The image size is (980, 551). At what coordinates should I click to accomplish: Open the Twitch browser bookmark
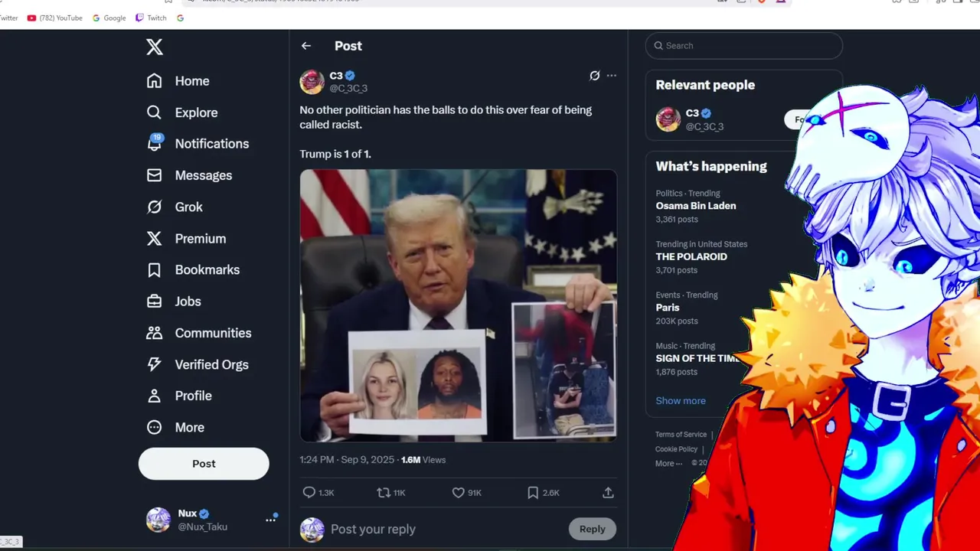pos(151,18)
